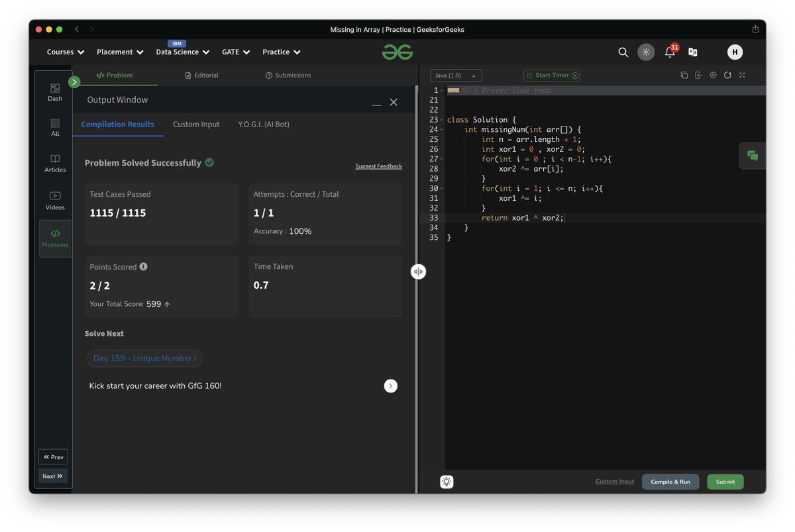Viewport: 795px width, 532px height.
Task: Expand the Courses dropdown
Action: (x=66, y=52)
